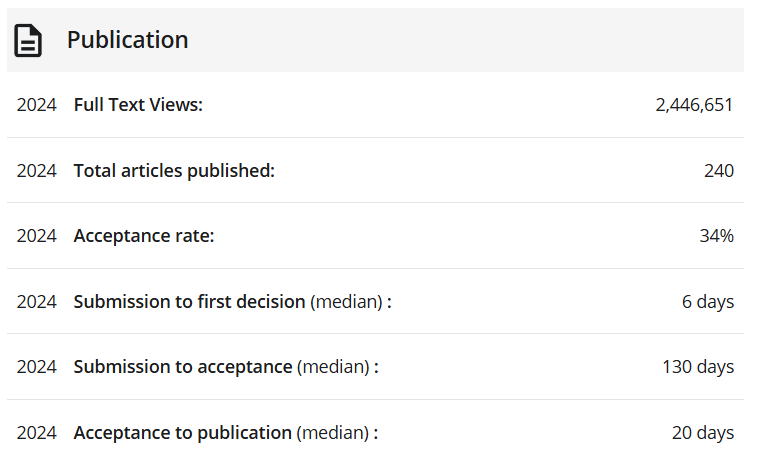Click the 6 days value

[707, 302]
